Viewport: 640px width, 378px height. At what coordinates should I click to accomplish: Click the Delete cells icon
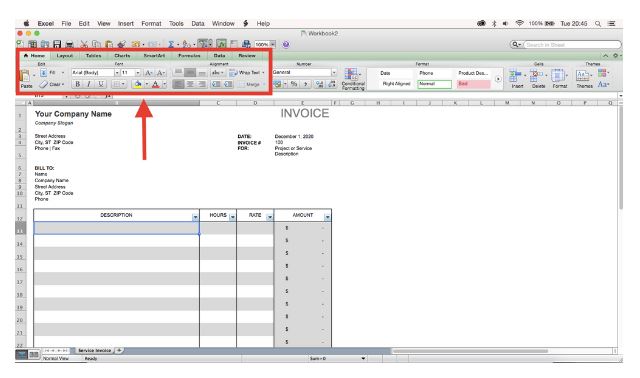click(x=536, y=76)
